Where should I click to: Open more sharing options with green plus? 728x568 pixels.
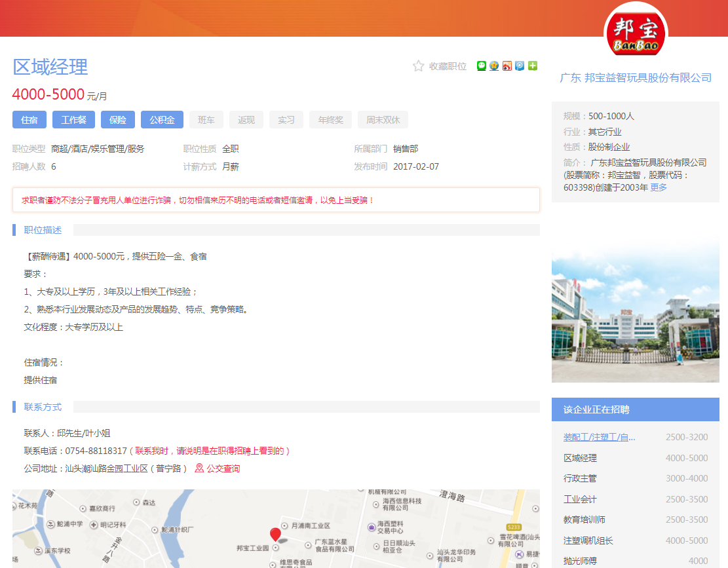point(533,66)
